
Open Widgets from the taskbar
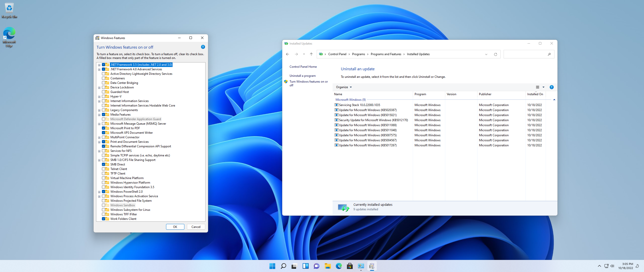pos(305,266)
